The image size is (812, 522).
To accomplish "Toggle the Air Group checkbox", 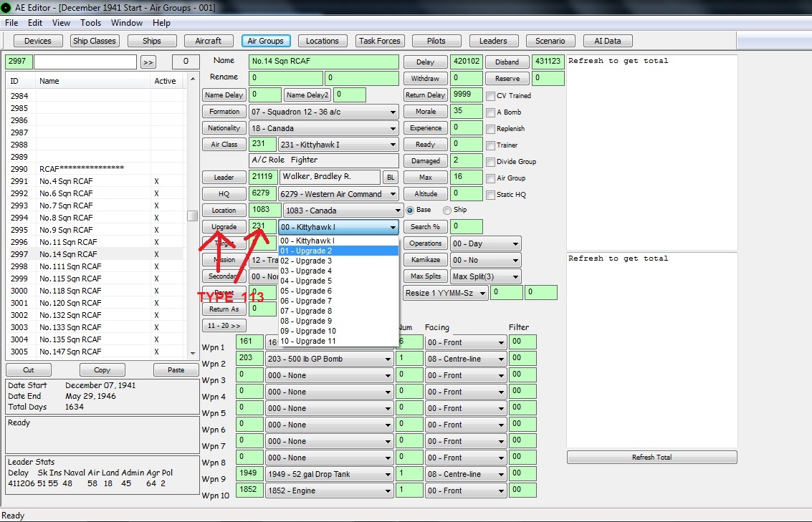I will [x=490, y=178].
